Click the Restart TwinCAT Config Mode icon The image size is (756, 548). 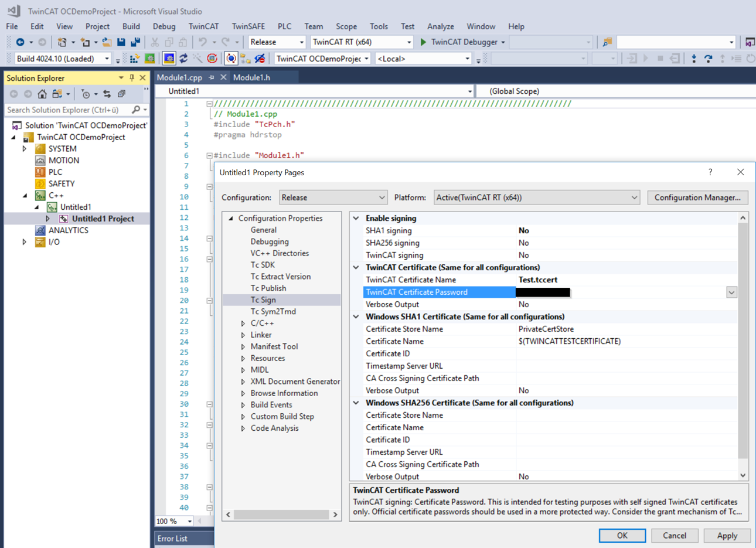click(169, 59)
